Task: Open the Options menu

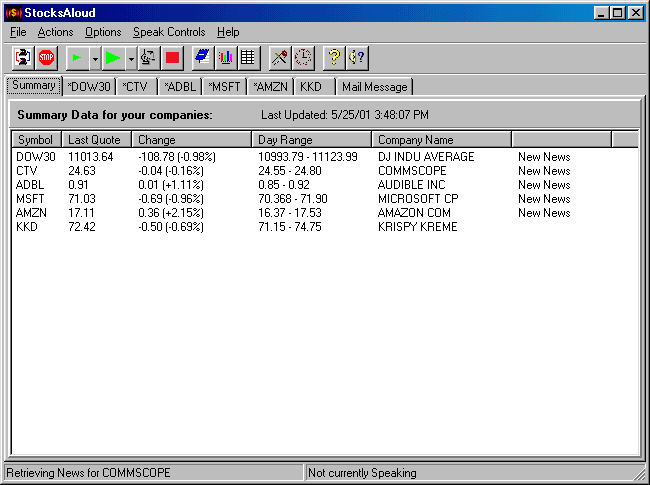Action: click(x=103, y=32)
